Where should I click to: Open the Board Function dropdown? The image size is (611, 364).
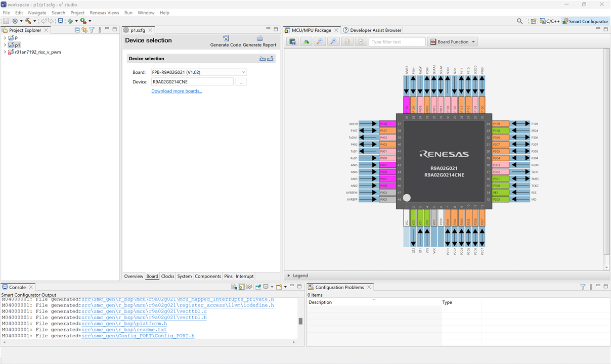[x=453, y=42]
